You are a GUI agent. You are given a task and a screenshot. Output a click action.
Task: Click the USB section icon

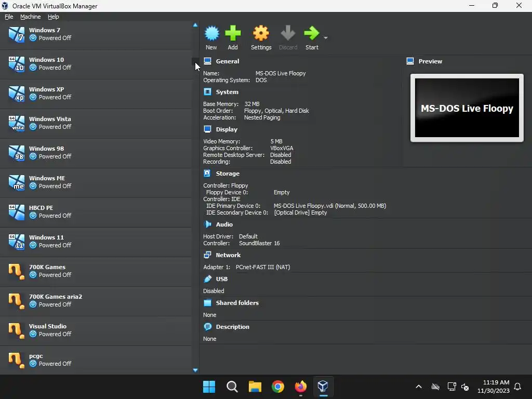pos(207,279)
